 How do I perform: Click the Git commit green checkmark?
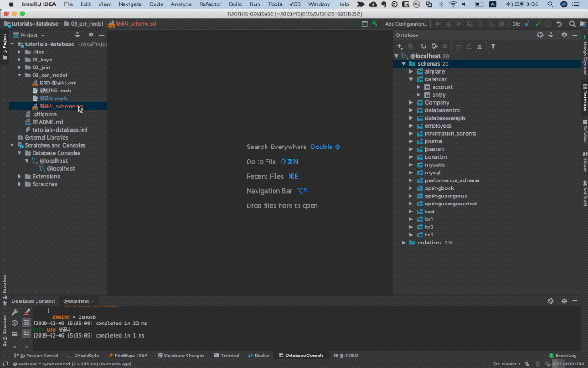coord(537,24)
